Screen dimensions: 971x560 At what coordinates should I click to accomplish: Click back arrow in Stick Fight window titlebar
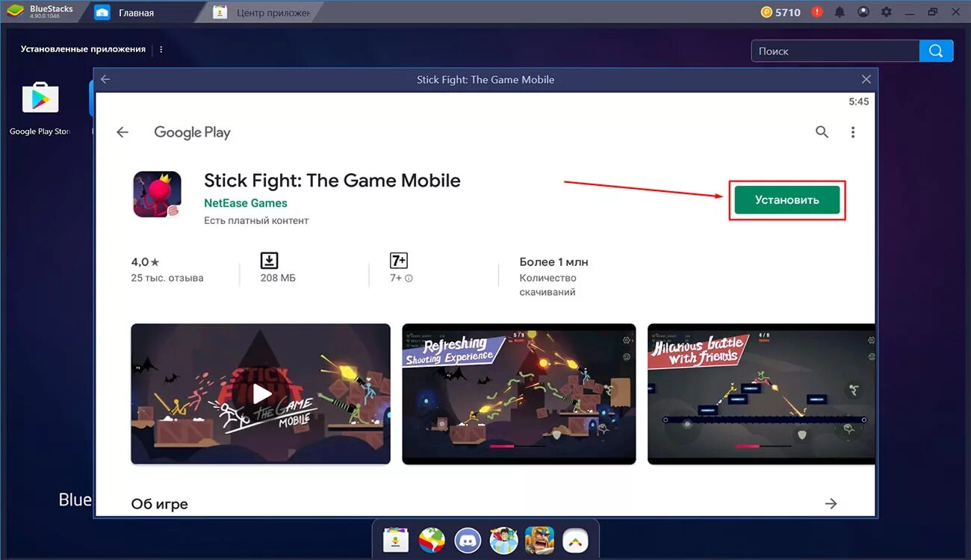pyautogui.click(x=105, y=79)
